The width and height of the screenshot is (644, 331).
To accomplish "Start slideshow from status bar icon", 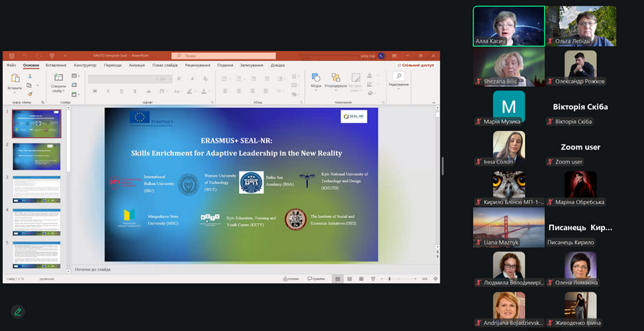I will (372, 279).
